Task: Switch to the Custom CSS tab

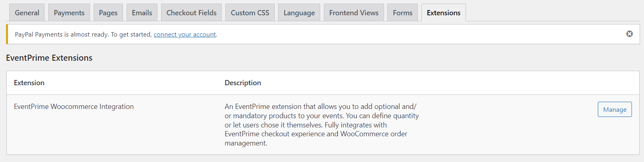Action: coord(250,13)
